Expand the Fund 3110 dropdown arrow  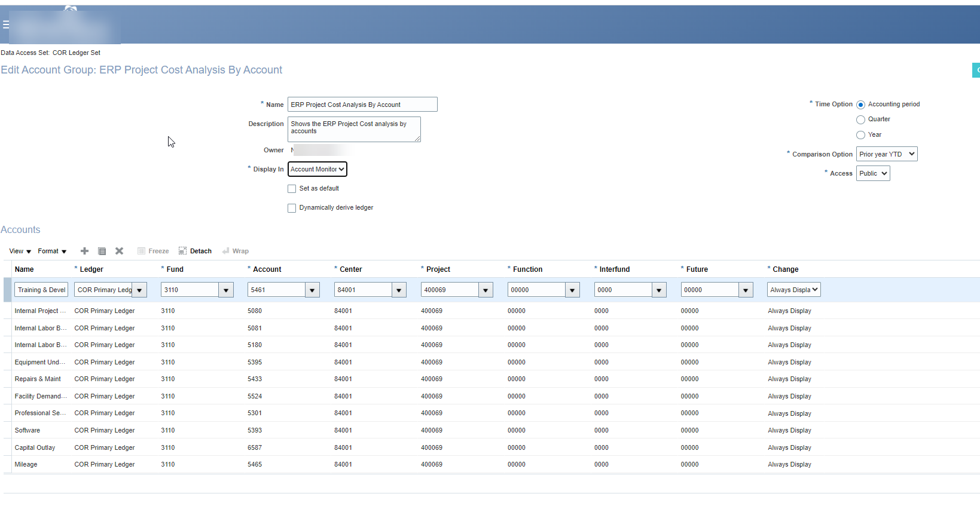(226, 290)
